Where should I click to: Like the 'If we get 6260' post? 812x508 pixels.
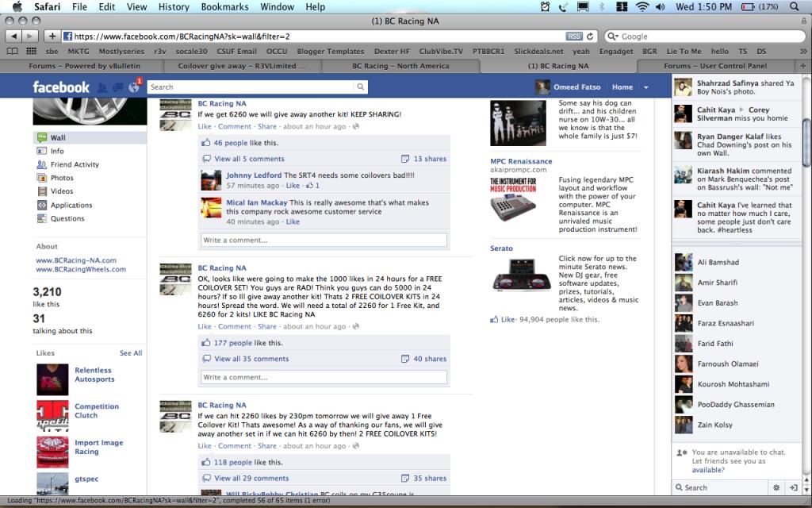pyautogui.click(x=205, y=126)
